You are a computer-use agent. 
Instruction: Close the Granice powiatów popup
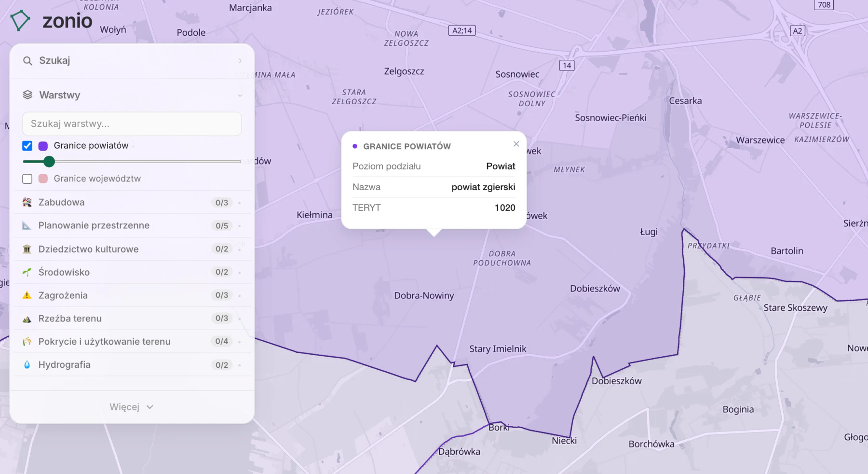click(516, 144)
